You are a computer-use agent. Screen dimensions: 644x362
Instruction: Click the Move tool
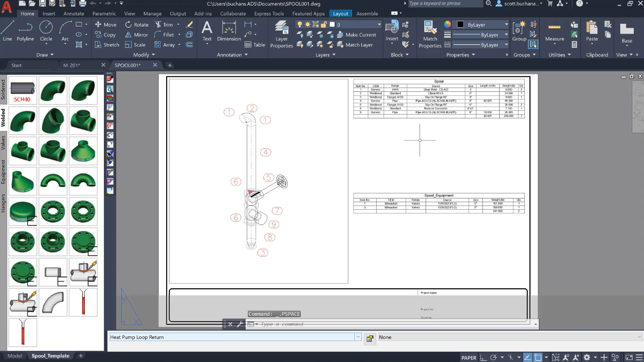105,25
